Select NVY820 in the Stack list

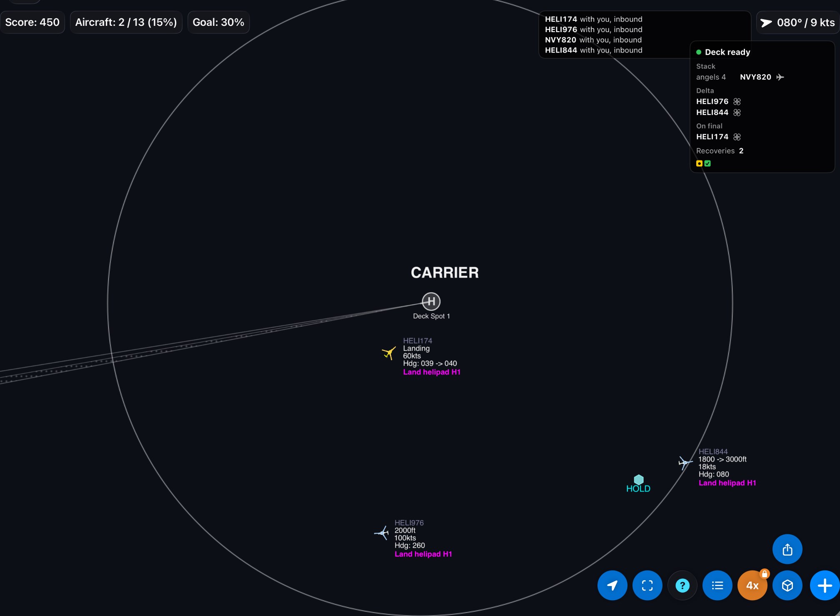[755, 77]
